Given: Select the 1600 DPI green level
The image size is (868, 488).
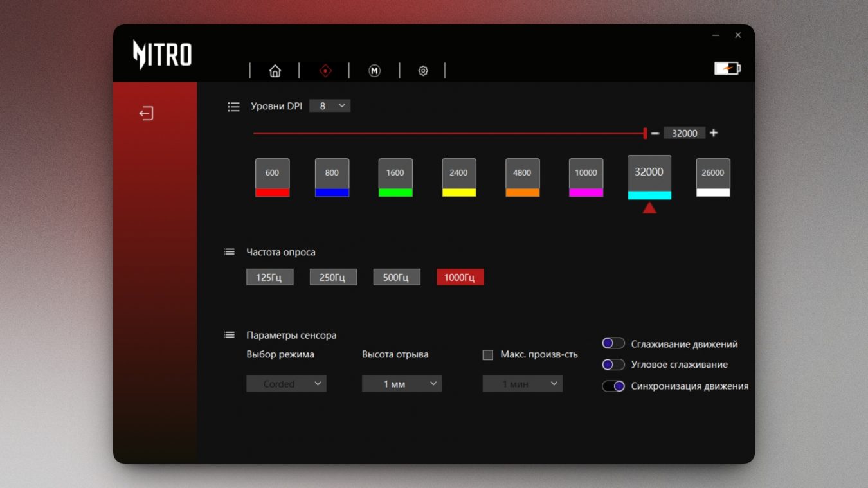Looking at the screenshot, I should [x=395, y=177].
